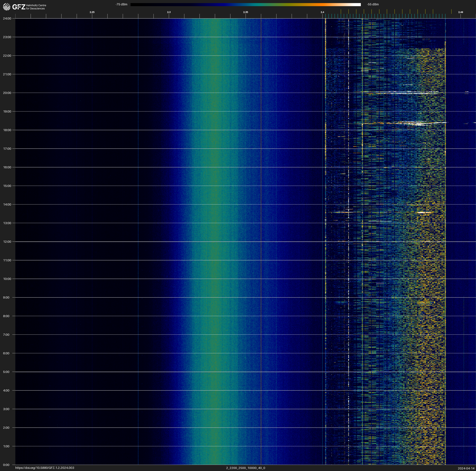This screenshot has height=471, width=476.
Task: Click the 2.35 frequency axis label
Action: tap(246, 12)
